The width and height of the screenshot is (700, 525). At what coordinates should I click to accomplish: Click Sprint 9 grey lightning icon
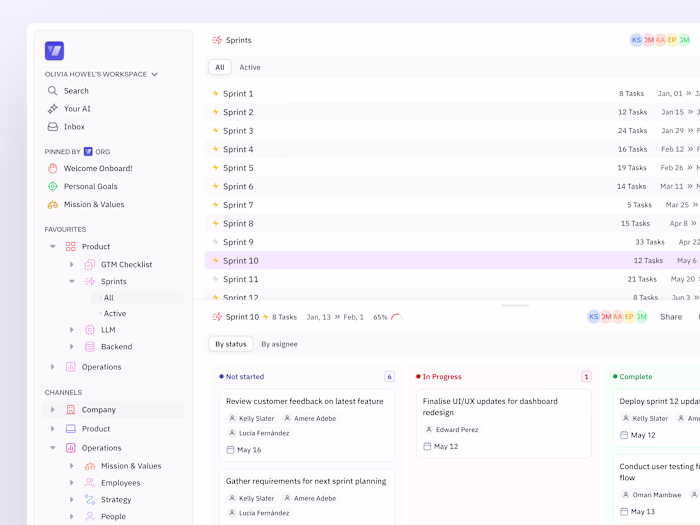tap(216, 242)
